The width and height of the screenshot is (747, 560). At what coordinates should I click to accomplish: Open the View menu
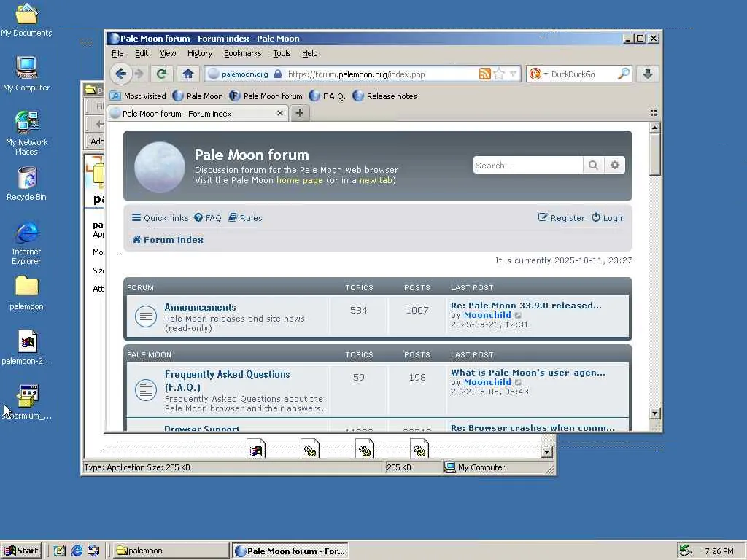tap(168, 53)
